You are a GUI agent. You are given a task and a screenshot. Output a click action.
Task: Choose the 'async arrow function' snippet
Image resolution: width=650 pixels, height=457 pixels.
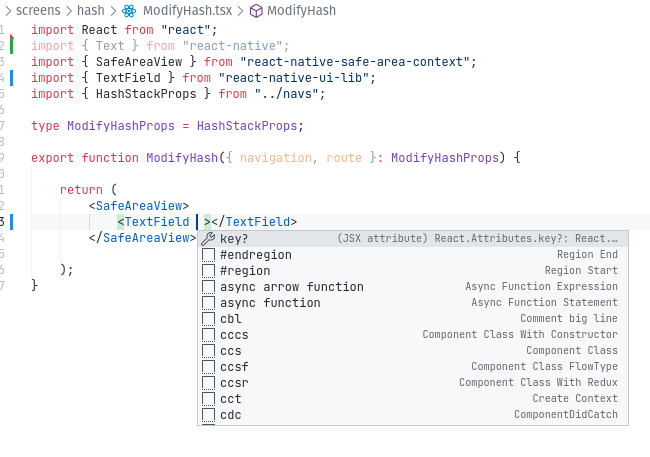coord(413,287)
